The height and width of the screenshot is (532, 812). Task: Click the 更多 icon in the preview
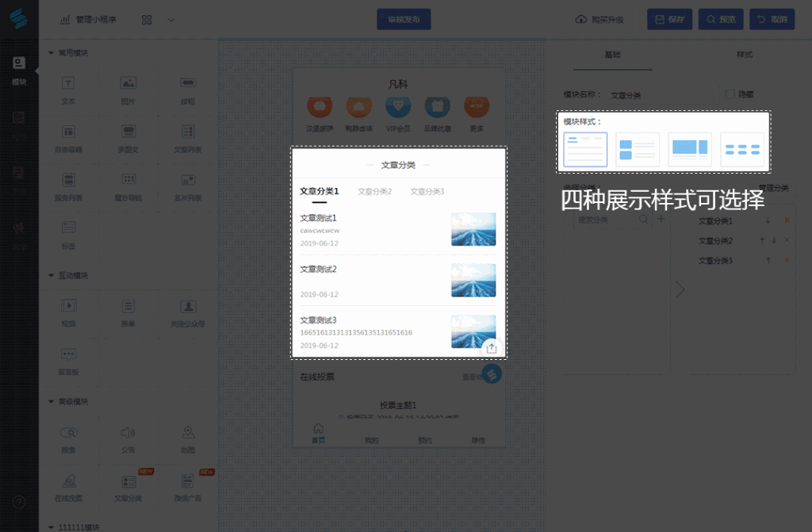(477, 106)
